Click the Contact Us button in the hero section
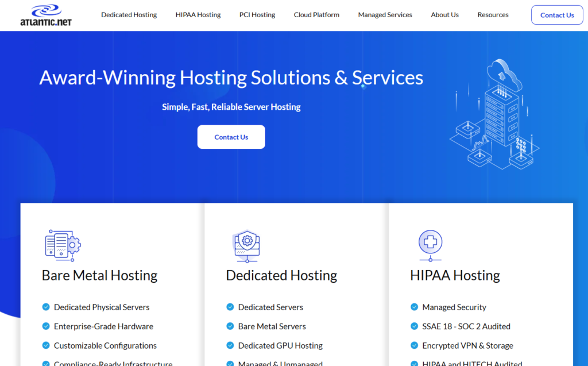The height and width of the screenshot is (366, 588). pyautogui.click(x=231, y=137)
